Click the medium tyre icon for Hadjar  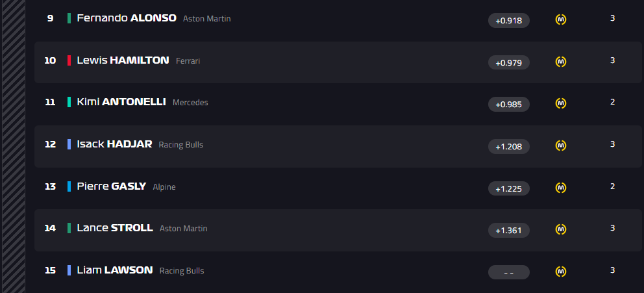click(561, 146)
